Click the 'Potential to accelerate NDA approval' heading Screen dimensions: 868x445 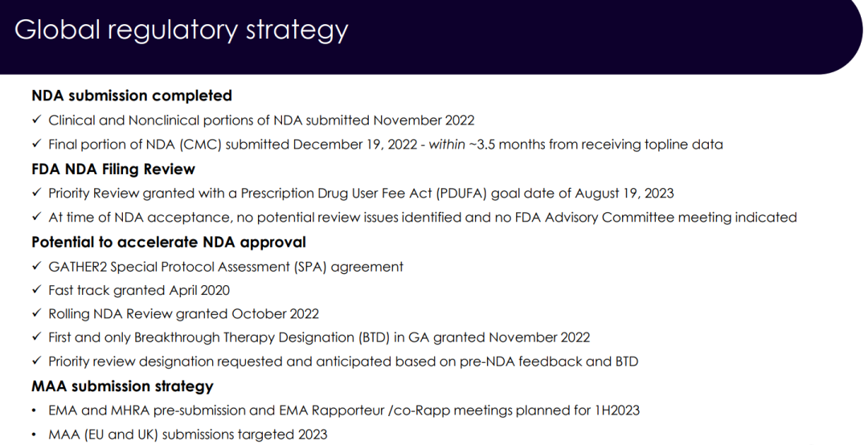[x=169, y=242]
